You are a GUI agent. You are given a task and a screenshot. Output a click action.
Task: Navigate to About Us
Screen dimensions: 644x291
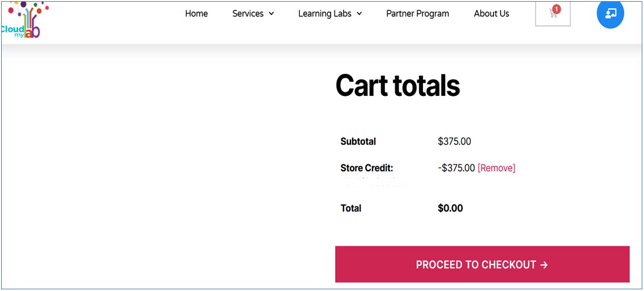point(491,14)
